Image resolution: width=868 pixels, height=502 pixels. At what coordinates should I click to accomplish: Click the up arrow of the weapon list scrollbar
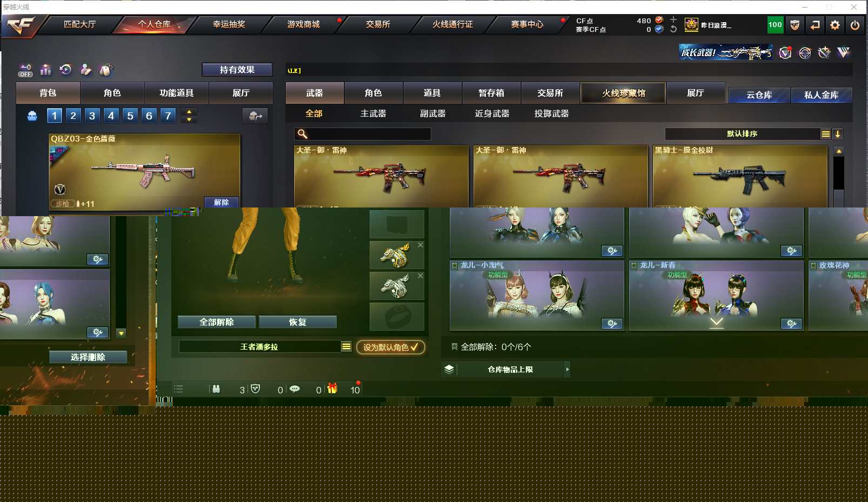pyautogui.click(x=839, y=151)
